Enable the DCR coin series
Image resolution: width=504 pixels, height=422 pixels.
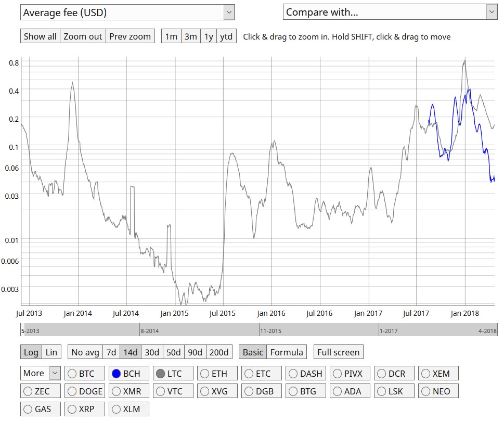click(x=394, y=373)
